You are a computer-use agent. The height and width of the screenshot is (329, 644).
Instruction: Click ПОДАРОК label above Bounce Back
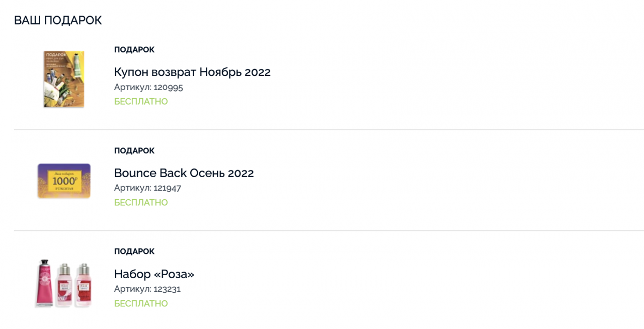tap(134, 151)
